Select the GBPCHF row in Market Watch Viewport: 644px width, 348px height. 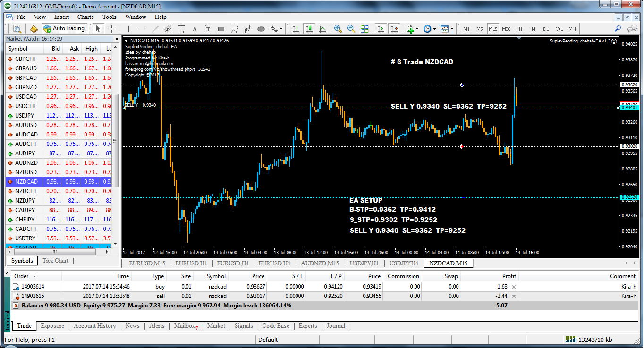click(x=59, y=59)
